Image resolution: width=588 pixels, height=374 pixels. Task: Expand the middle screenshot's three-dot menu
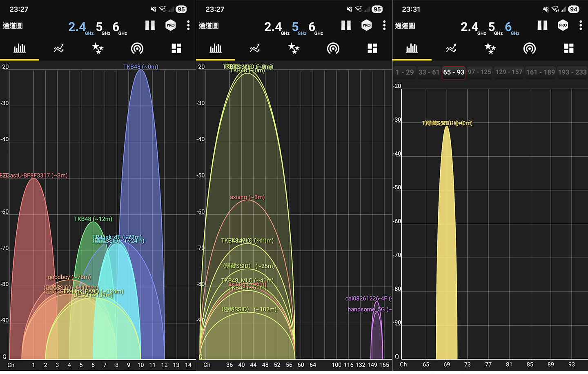tap(384, 26)
